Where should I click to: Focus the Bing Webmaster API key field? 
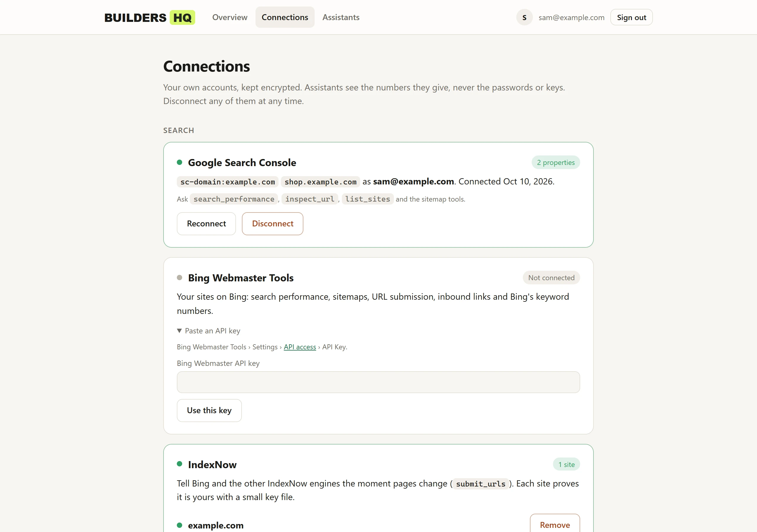(378, 382)
